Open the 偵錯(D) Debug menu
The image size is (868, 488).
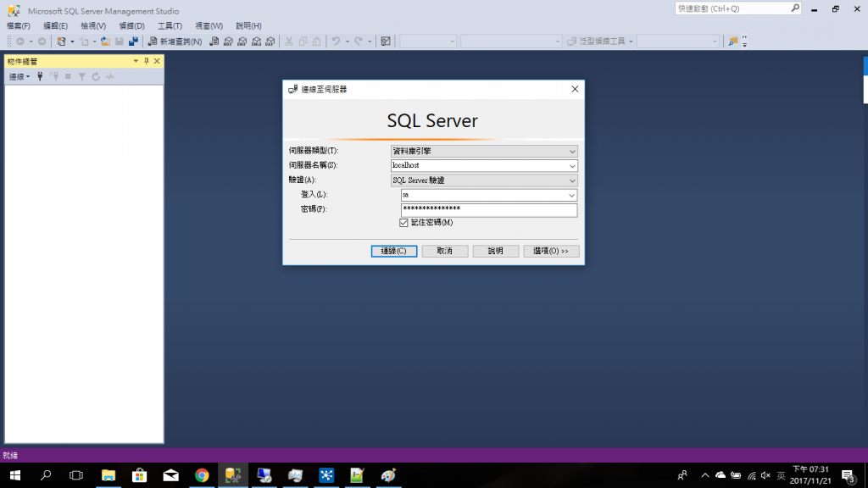(131, 26)
